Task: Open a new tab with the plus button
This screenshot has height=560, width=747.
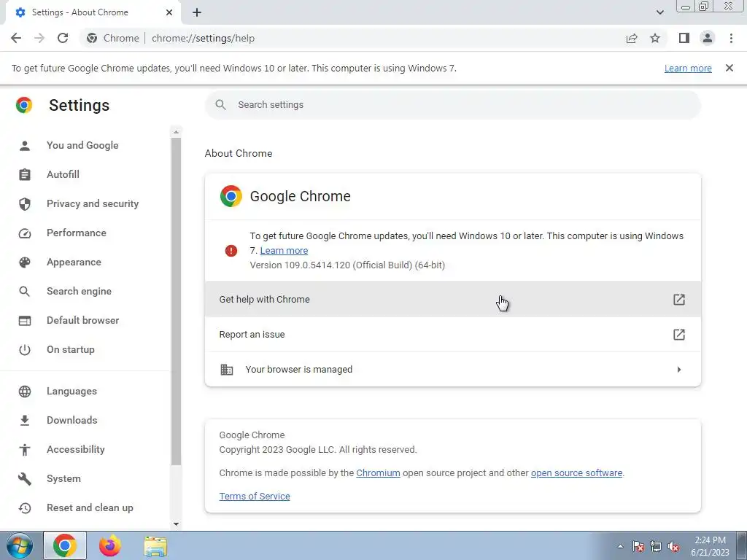Action: pos(197,12)
